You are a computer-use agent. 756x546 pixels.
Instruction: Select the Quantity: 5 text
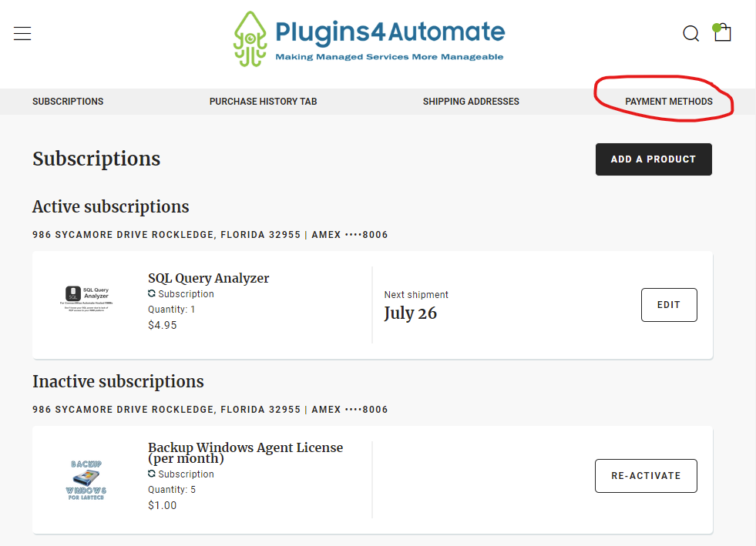coord(172,490)
